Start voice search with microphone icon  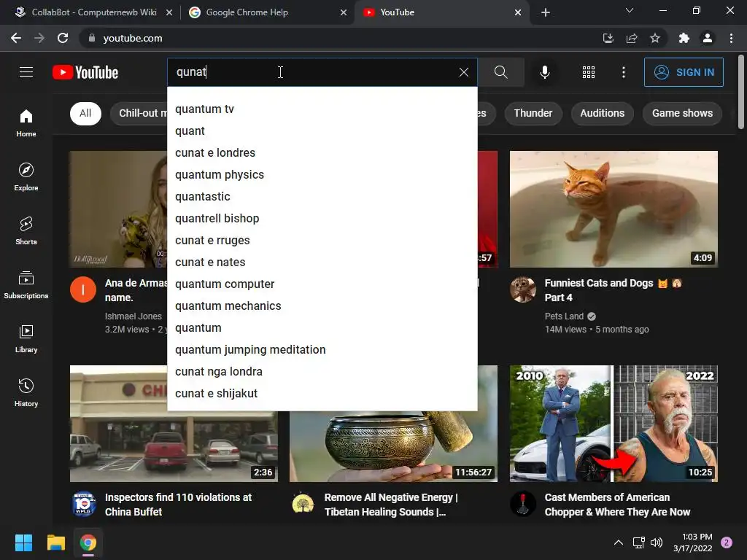pyautogui.click(x=544, y=72)
